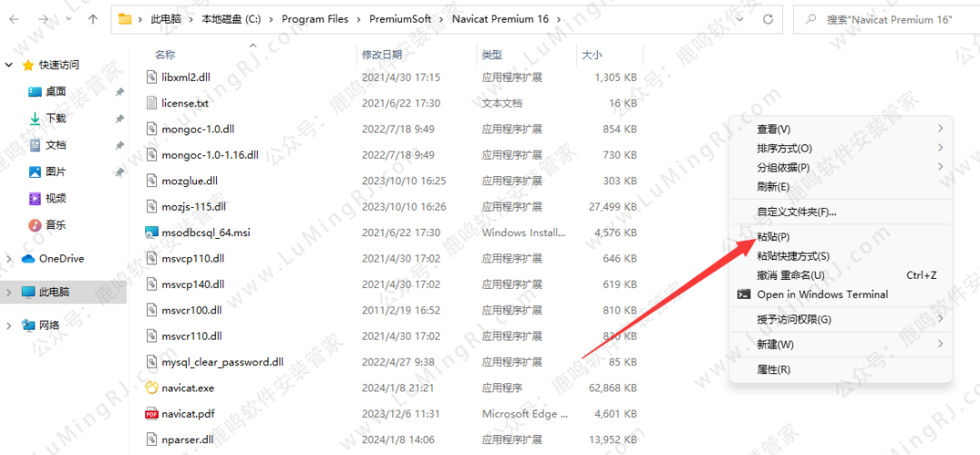The width and height of the screenshot is (980, 455).
Task: Select PremiumSoft in the address path
Action: [x=400, y=19]
